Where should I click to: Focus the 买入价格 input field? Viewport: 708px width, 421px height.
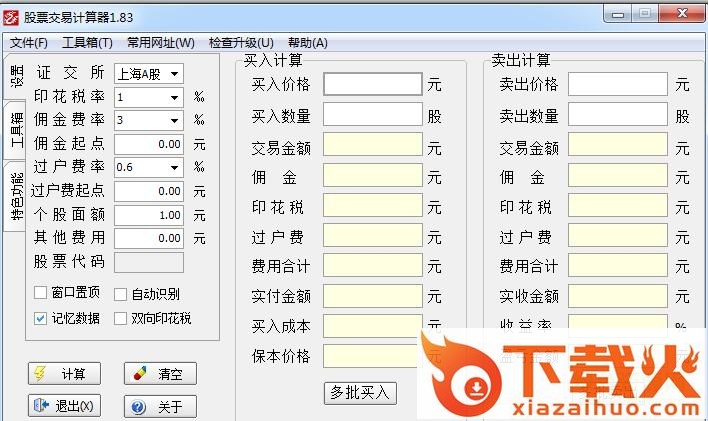coord(373,84)
